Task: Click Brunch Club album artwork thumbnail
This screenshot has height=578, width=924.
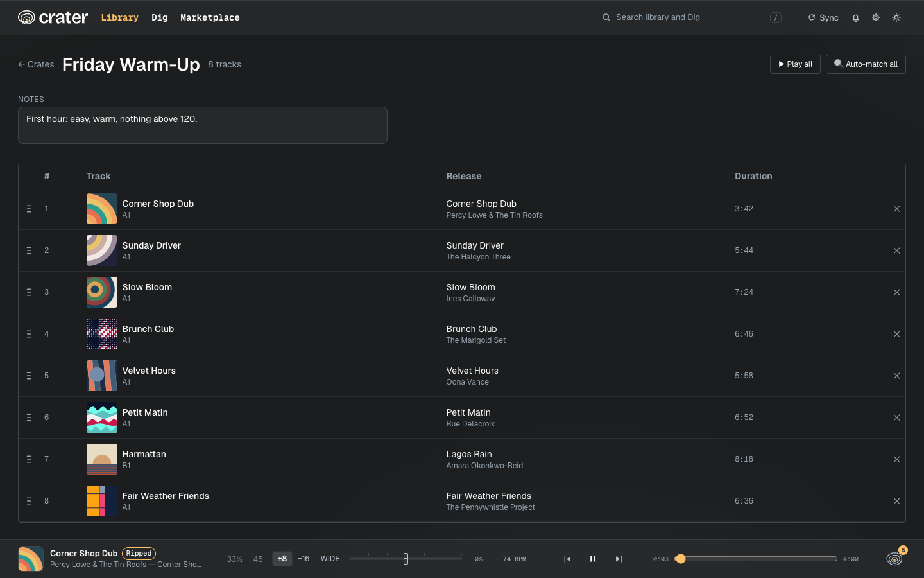Action: point(102,334)
